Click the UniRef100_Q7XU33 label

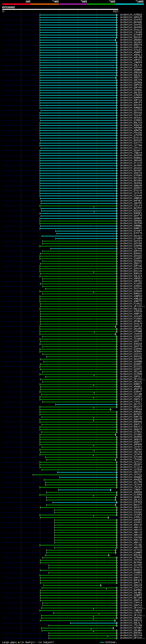(131, 550)
